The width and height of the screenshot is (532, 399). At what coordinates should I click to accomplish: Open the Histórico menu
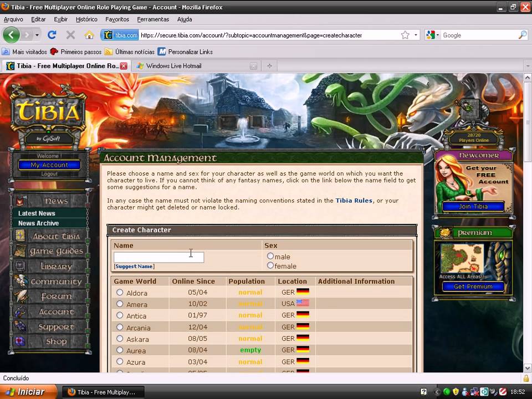click(x=86, y=19)
